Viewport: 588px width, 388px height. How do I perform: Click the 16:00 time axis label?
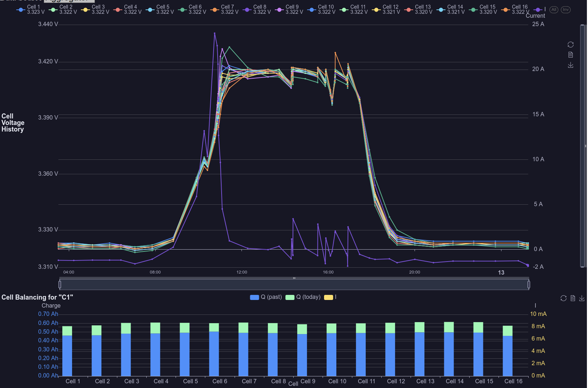(x=328, y=272)
